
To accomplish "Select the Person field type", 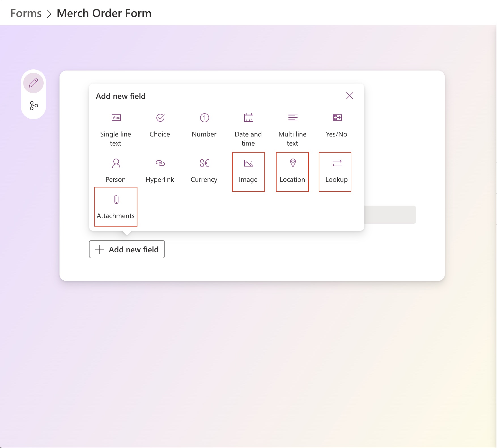I will (x=116, y=170).
